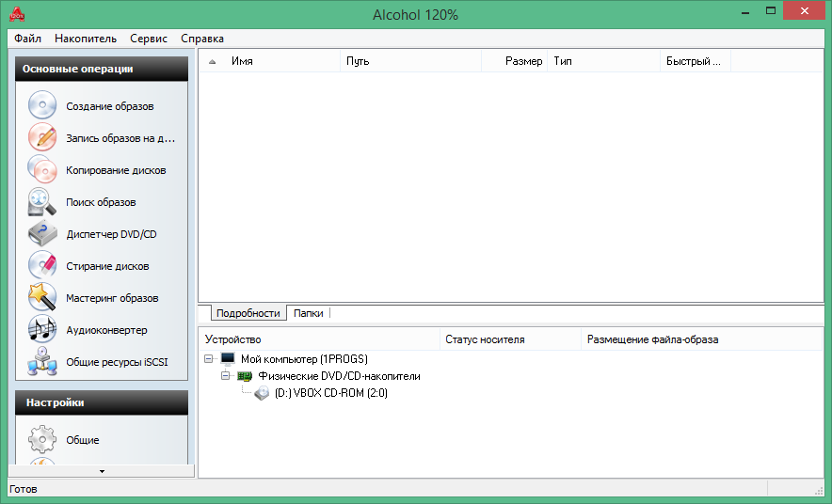Collapse the Основные операции panel header

tap(102, 69)
